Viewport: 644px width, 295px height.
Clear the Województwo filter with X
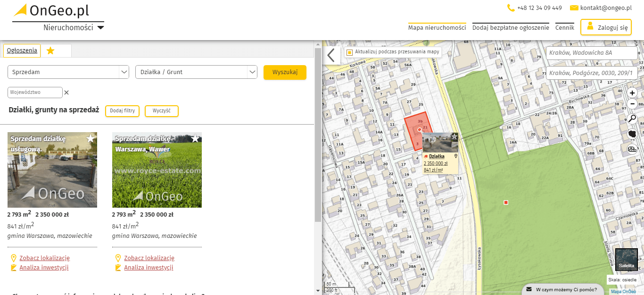point(66,93)
